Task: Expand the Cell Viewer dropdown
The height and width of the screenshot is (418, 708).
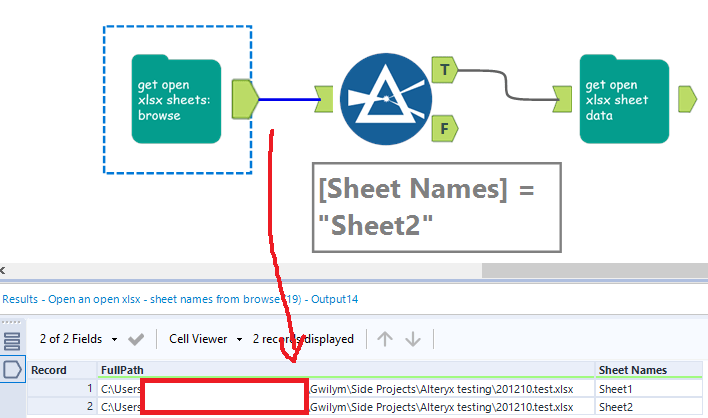Action: [207, 339]
